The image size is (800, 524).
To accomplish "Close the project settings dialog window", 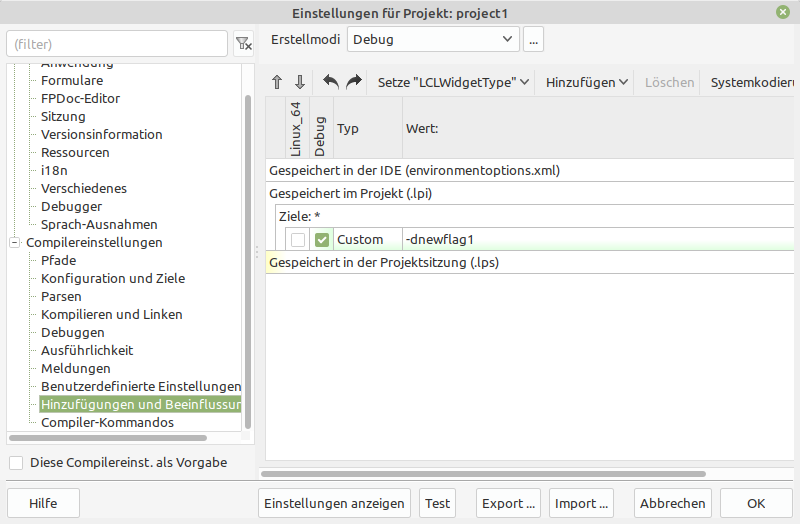I will (x=782, y=13).
